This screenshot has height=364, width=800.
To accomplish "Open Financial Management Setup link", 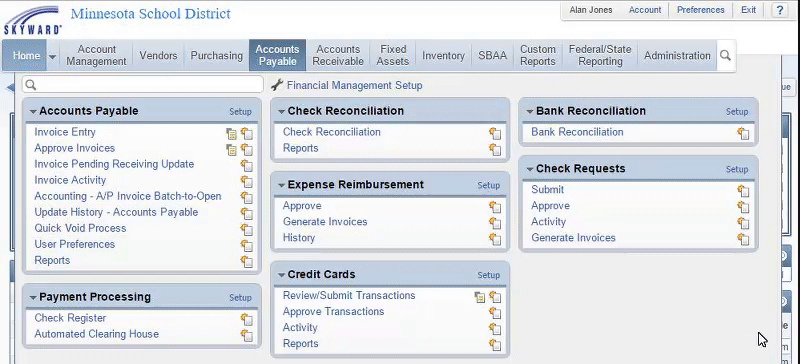I will tap(355, 85).
